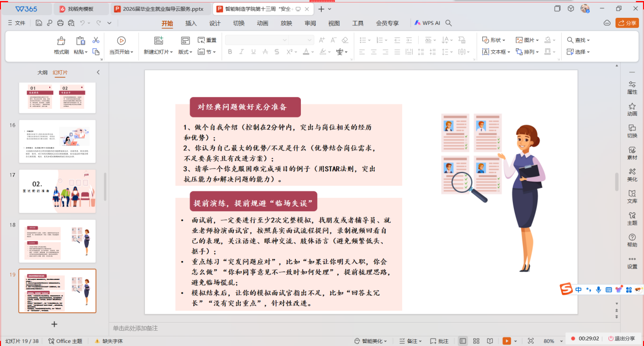The height and width of the screenshot is (346, 644).
Task: Open the 美化 panel in right sidebar
Action: coord(632,175)
